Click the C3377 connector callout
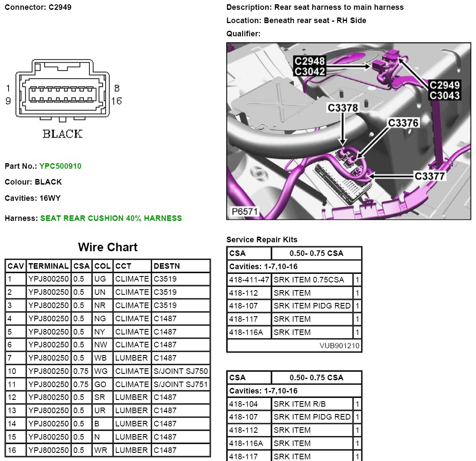Screen dimensions: 476x461 point(430,176)
